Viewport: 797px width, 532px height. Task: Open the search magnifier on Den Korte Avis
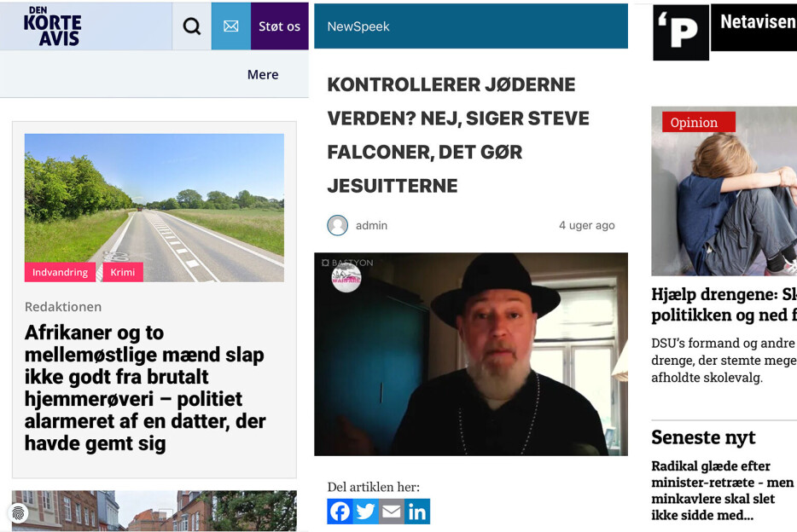[x=190, y=26]
